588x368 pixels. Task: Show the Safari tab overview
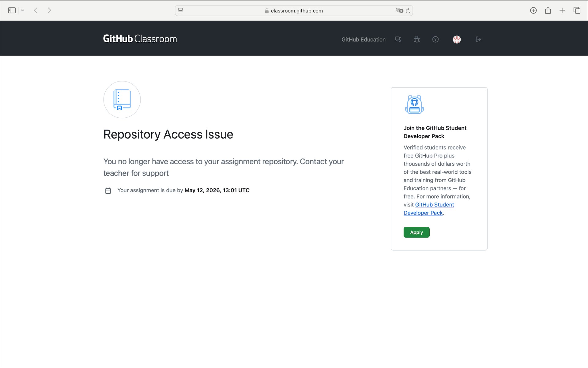coord(577,10)
